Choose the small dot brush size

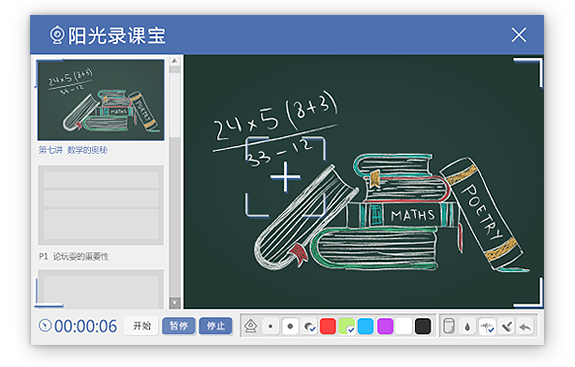pos(271,326)
